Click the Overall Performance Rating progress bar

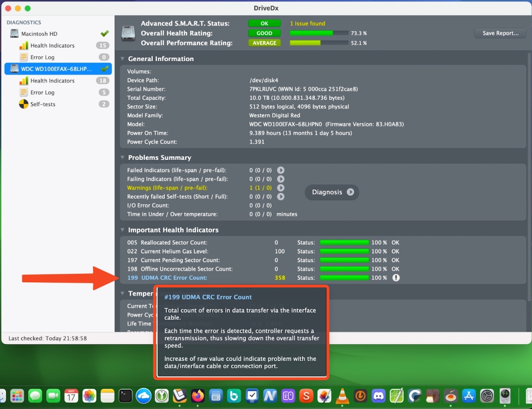tap(319, 43)
